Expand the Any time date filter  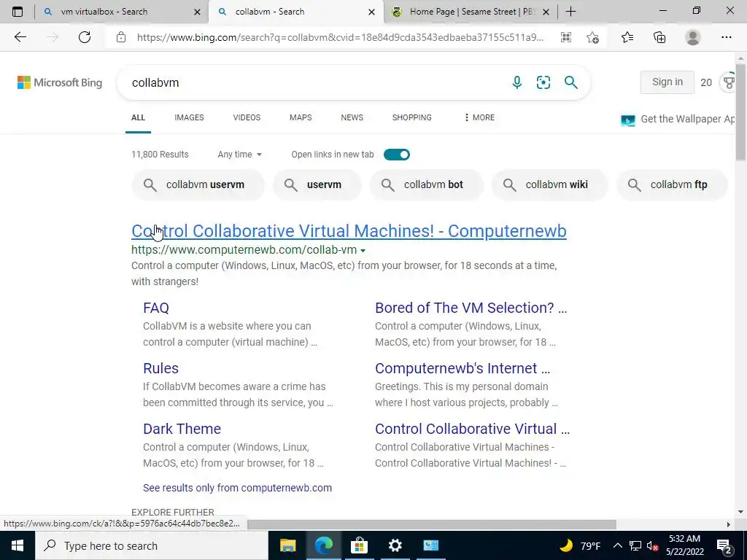point(239,155)
